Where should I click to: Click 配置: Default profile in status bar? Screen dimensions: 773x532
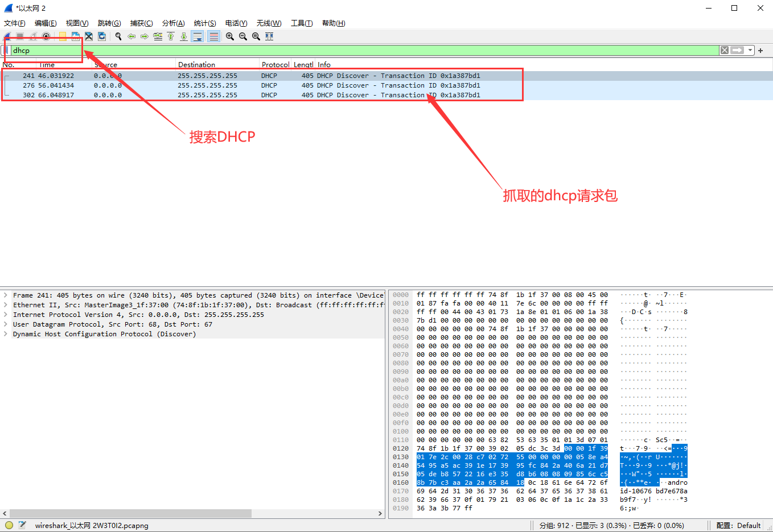(738, 526)
